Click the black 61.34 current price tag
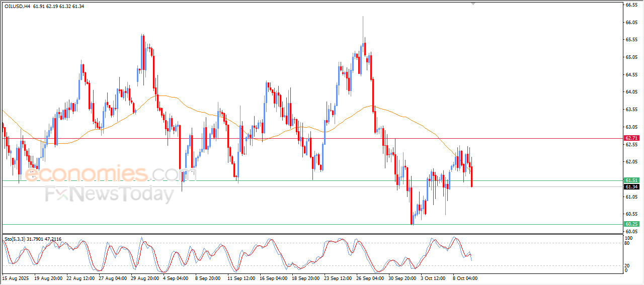The height and width of the screenshot is (285, 644). 631,187
